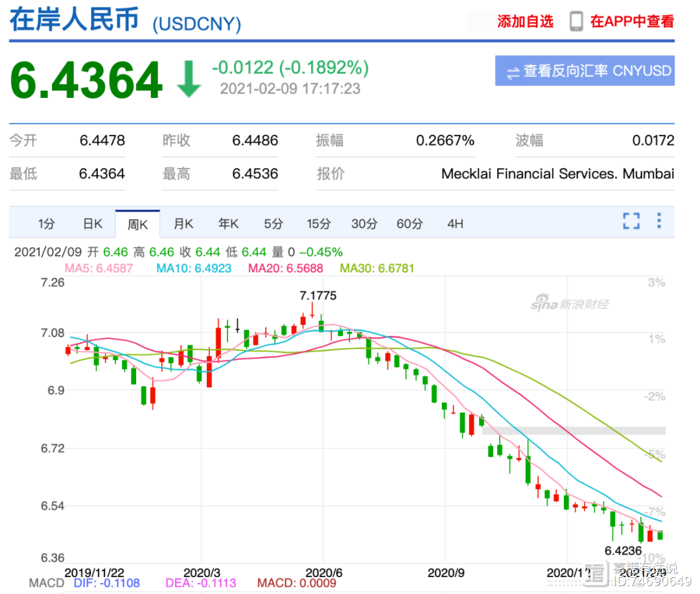Click Mecklai Financial Services. Mumbai text
This screenshot has height=594, width=700.
(x=557, y=174)
